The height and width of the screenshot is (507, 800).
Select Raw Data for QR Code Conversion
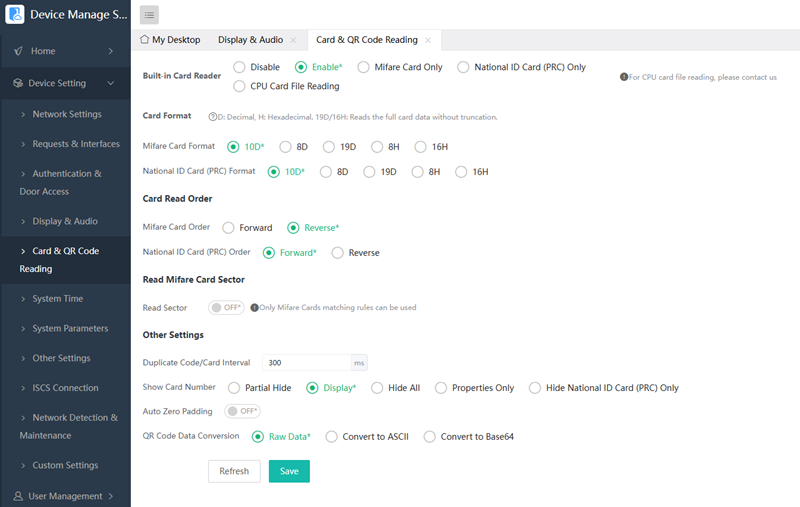(258, 437)
